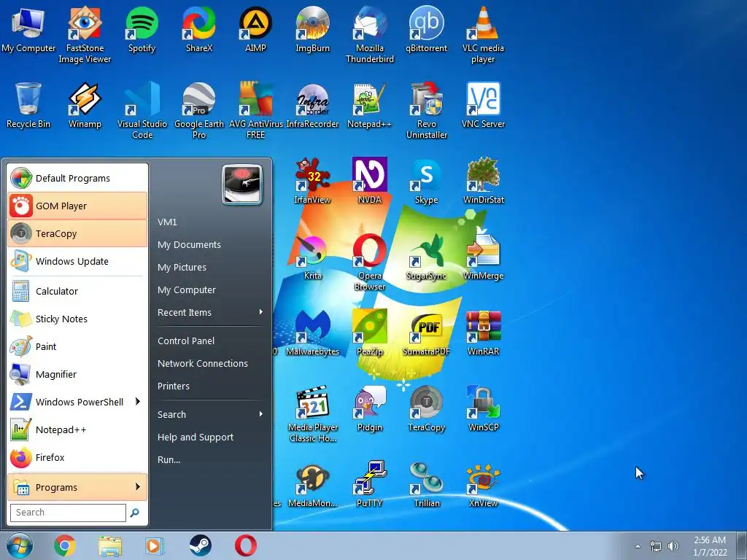Expand the Windows PowerShell submenu arrow

(x=138, y=402)
